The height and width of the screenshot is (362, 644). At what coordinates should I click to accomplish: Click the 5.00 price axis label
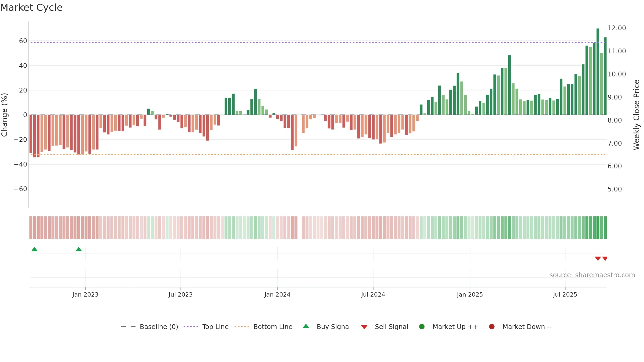click(615, 189)
